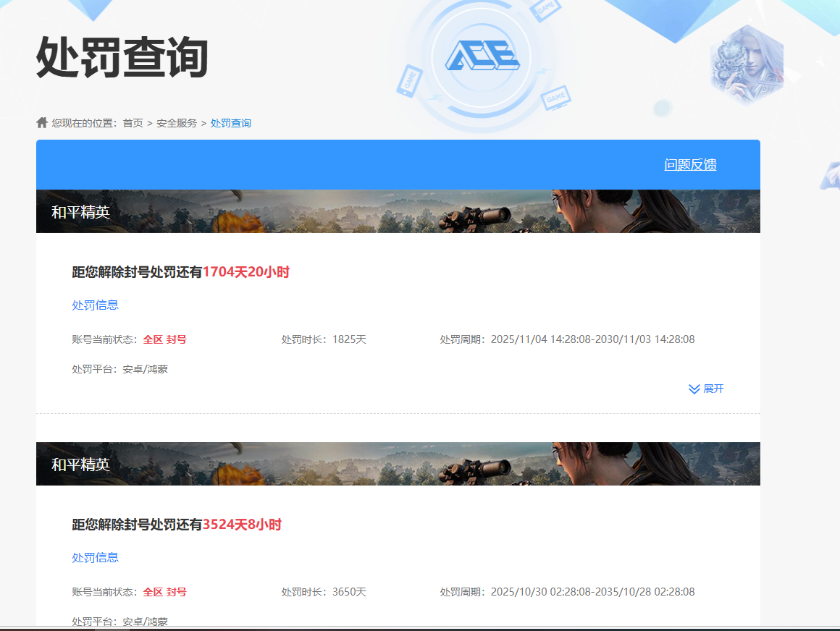Click the home icon in the breadcrumb
The width and height of the screenshot is (840, 631).
pyautogui.click(x=42, y=122)
